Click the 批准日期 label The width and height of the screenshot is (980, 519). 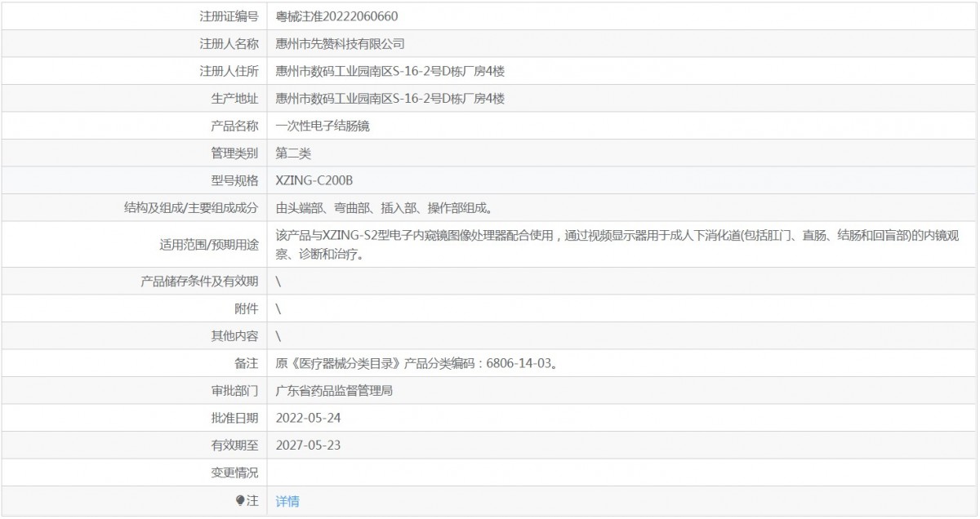[234, 418]
